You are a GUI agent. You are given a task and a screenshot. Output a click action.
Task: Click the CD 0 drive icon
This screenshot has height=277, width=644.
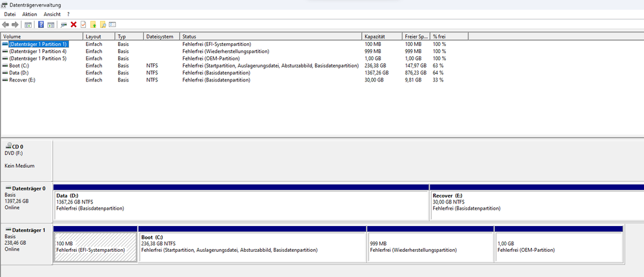coord(8,145)
